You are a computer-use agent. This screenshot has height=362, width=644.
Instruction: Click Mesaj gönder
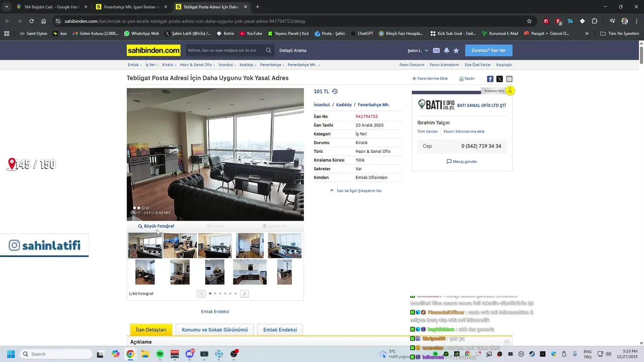[462, 161]
